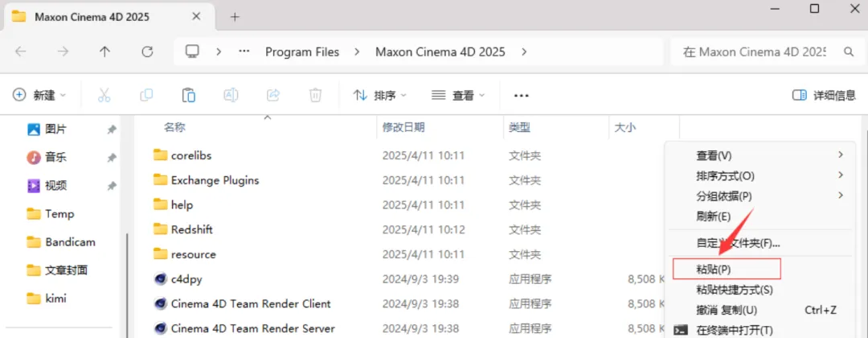
Task: Open the 查看 view dropdown in toolbar
Action: 458,95
